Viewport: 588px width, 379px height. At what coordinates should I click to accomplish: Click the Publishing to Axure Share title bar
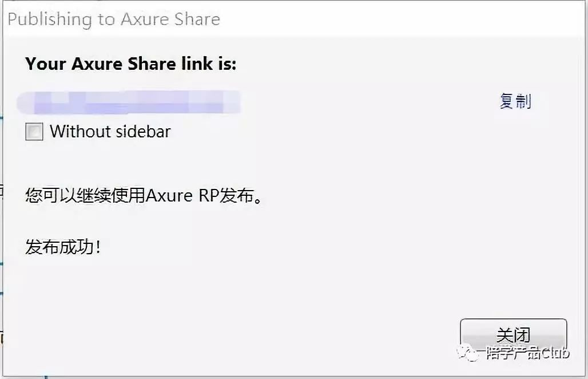[x=114, y=19]
